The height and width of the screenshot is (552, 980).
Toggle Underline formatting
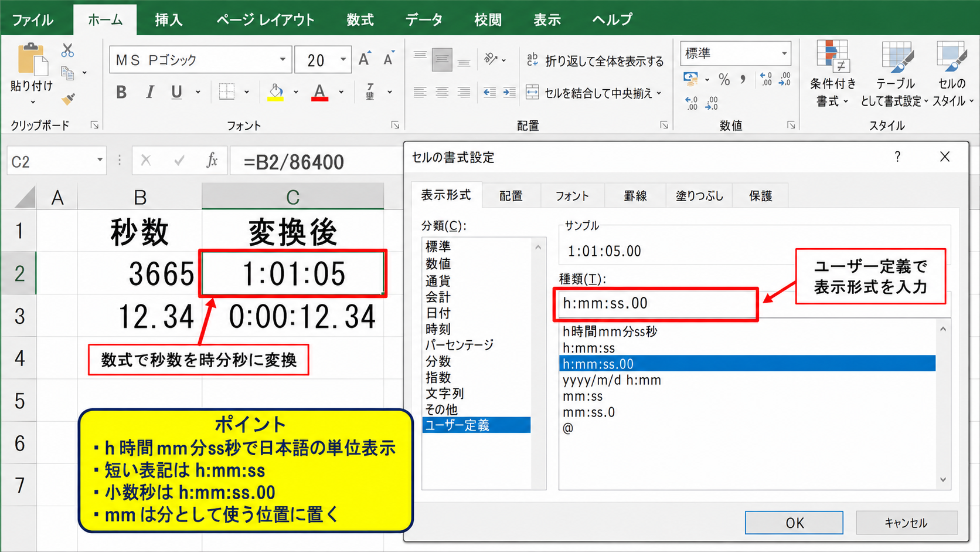[x=176, y=92]
